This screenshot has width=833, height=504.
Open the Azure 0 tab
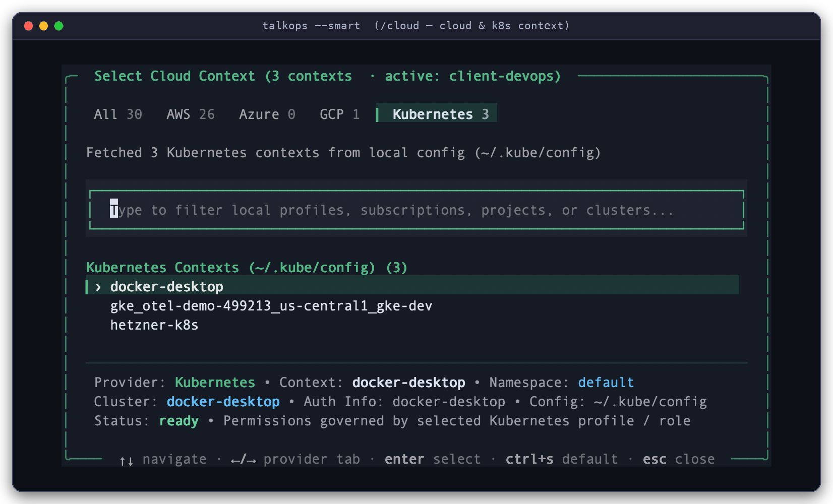point(267,114)
